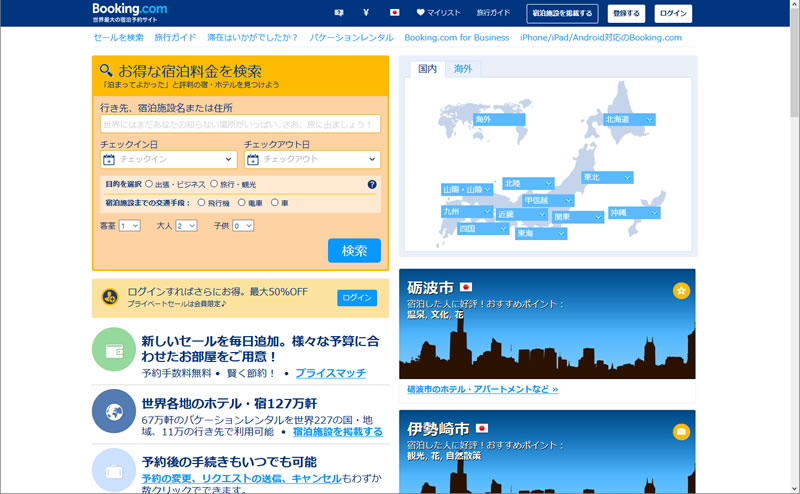Open 砺波市のホテル・アパートメントなど link
The width and height of the screenshot is (800, 494).
483,389
